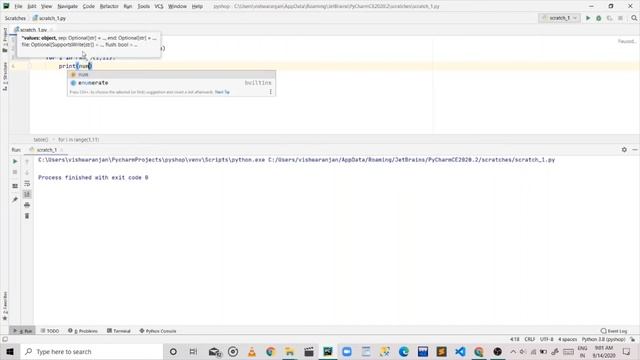Open the Window menu
The height and width of the screenshot is (360, 640).
click(177, 6)
